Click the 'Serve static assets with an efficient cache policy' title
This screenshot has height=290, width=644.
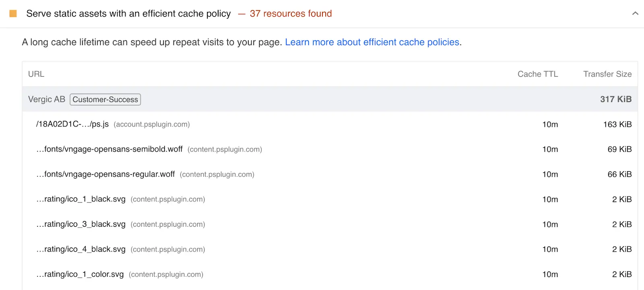coord(128,14)
